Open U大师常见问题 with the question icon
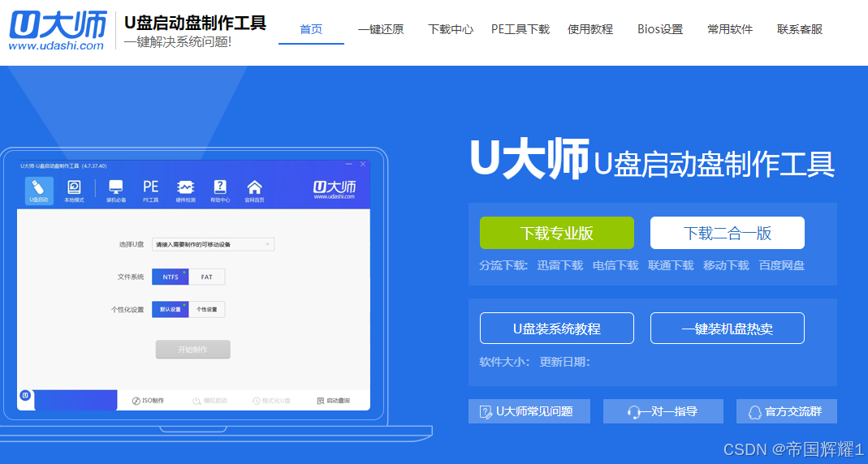The image size is (868, 464). 529,411
